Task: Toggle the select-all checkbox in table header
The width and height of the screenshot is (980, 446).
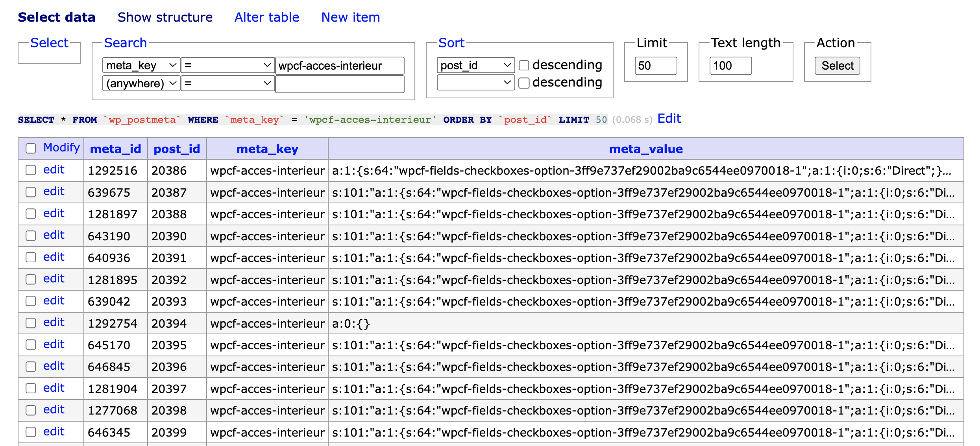Action: (x=31, y=148)
